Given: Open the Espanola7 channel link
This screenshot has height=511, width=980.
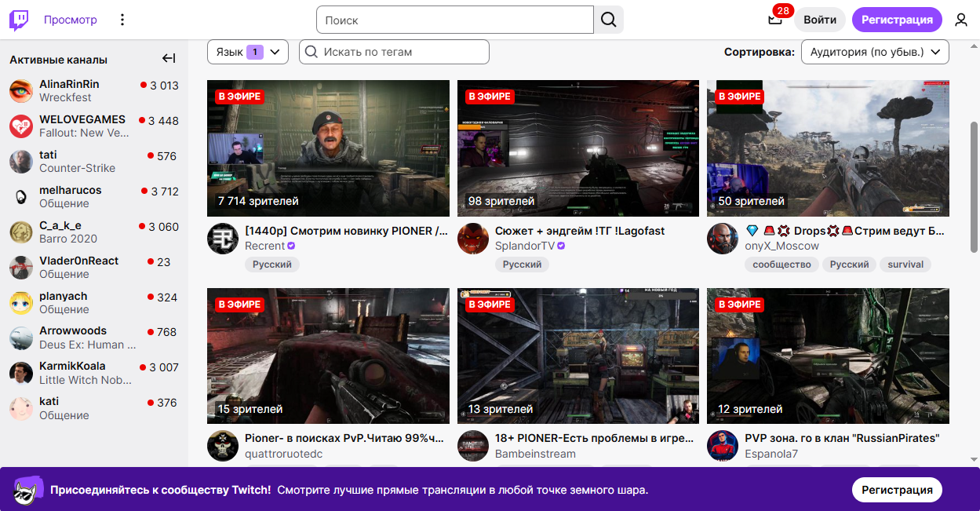Looking at the screenshot, I should pyautogui.click(x=771, y=454).
